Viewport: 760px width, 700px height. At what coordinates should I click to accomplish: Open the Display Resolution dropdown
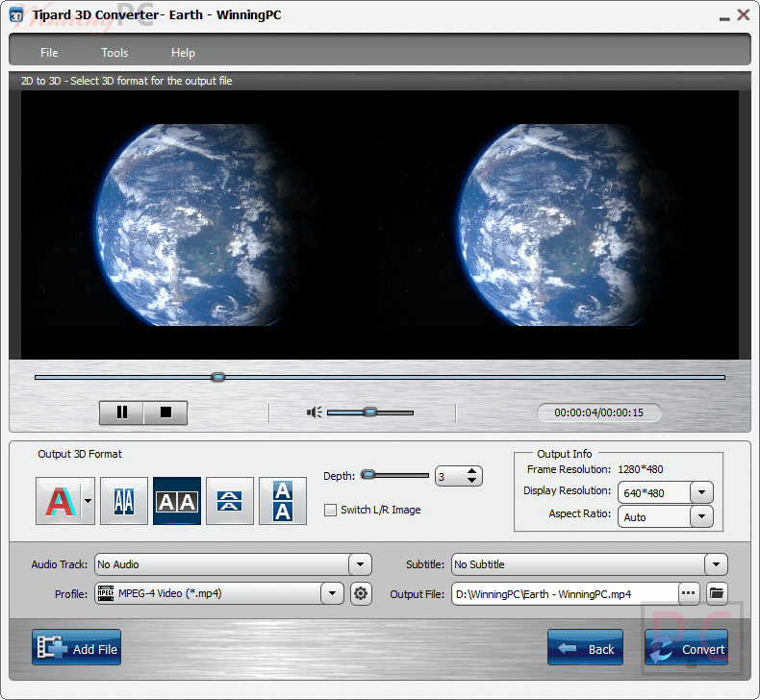pyautogui.click(x=701, y=492)
